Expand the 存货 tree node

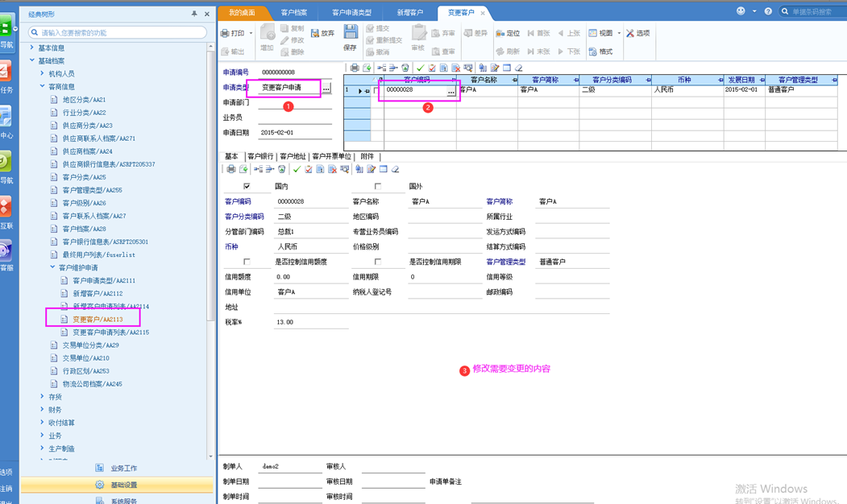pos(42,397)
